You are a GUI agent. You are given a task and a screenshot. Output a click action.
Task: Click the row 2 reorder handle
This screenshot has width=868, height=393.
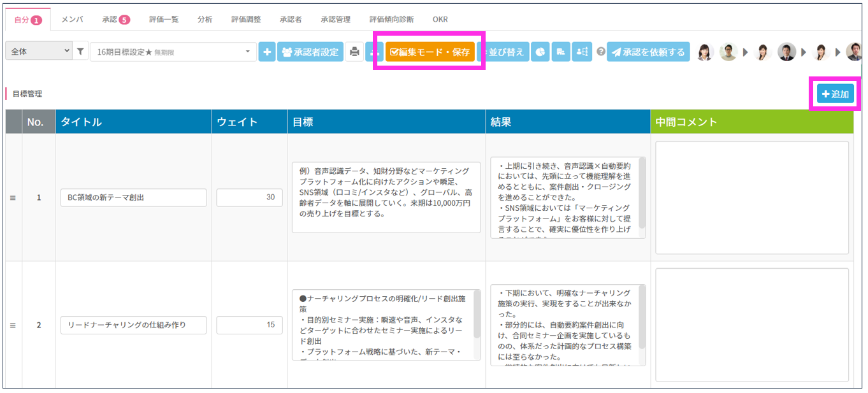click(13, 325)
